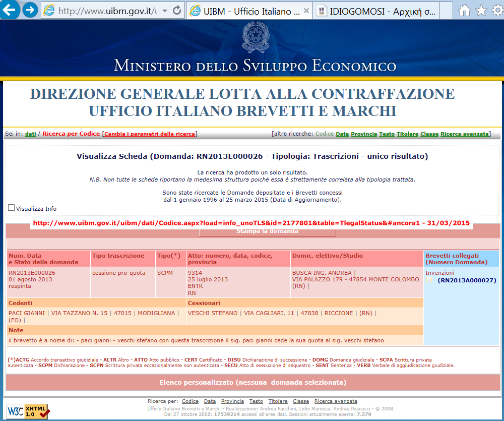Go back with the browser back arrow
The width and height of the screenshot is (504, 421).
point(9,10)
